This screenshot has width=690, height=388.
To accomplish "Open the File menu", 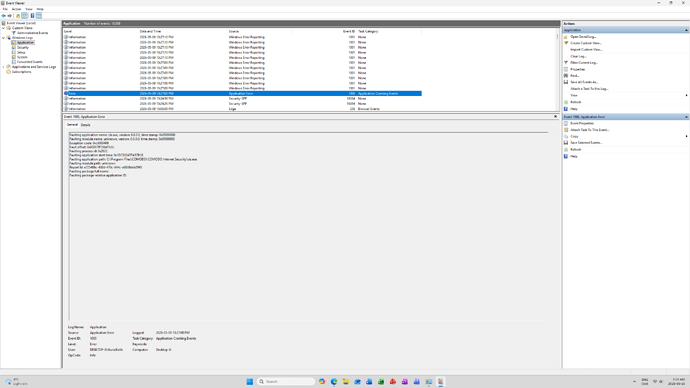I will [5, 9].
